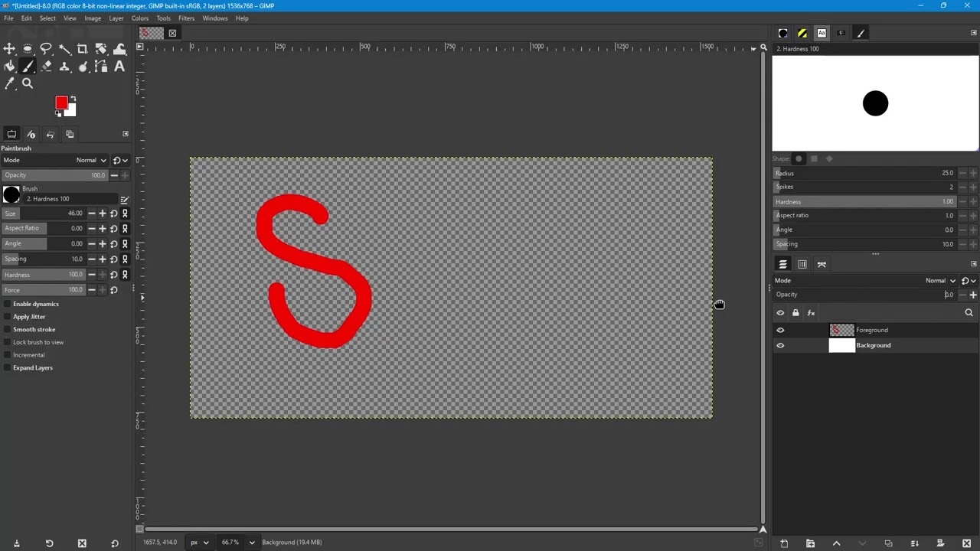The image size is (980, 551).
Task: Select the Bucket Fill tool
Action: pyautogui.click(x=9, y=67)
